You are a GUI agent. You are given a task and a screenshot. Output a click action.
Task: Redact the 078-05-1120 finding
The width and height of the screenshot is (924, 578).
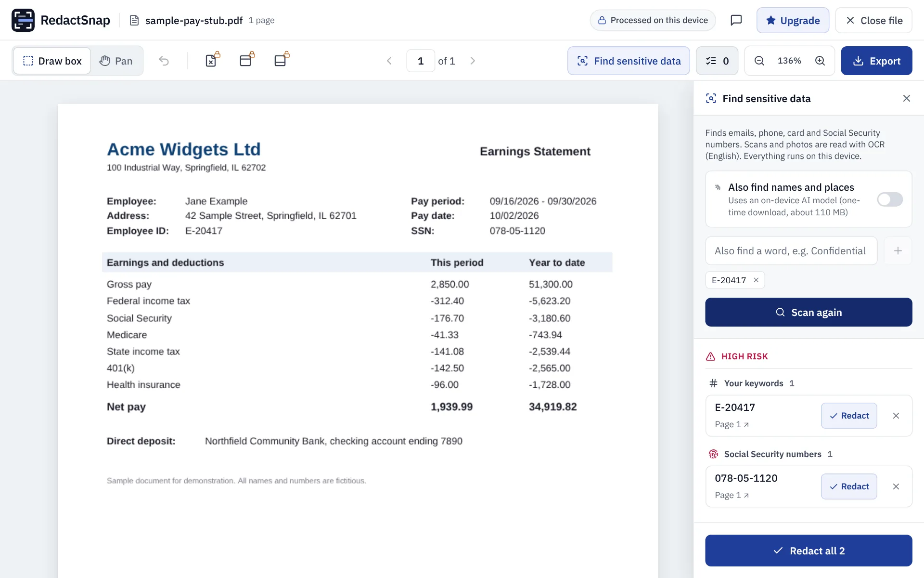(849, 486)
